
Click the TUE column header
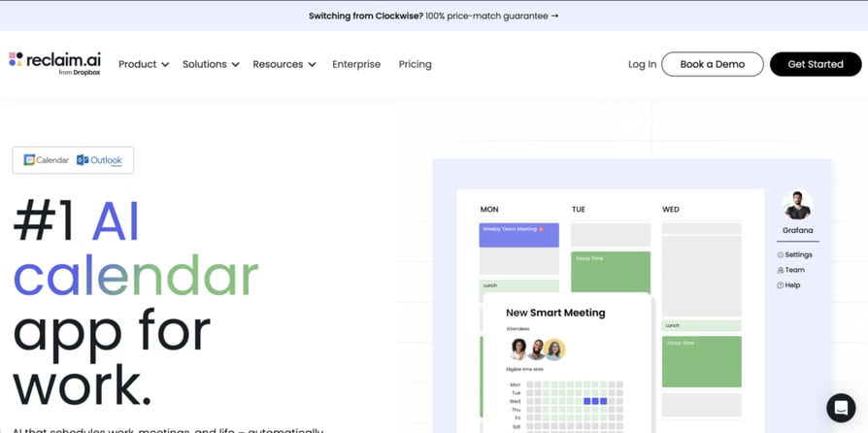pos(579,210)
